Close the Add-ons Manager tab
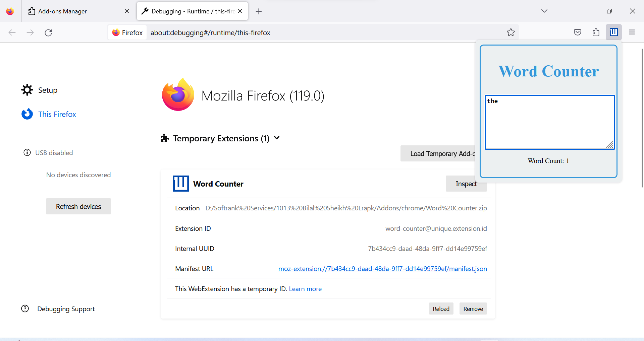This screenshot has width=644, height=341. (127, 11)
